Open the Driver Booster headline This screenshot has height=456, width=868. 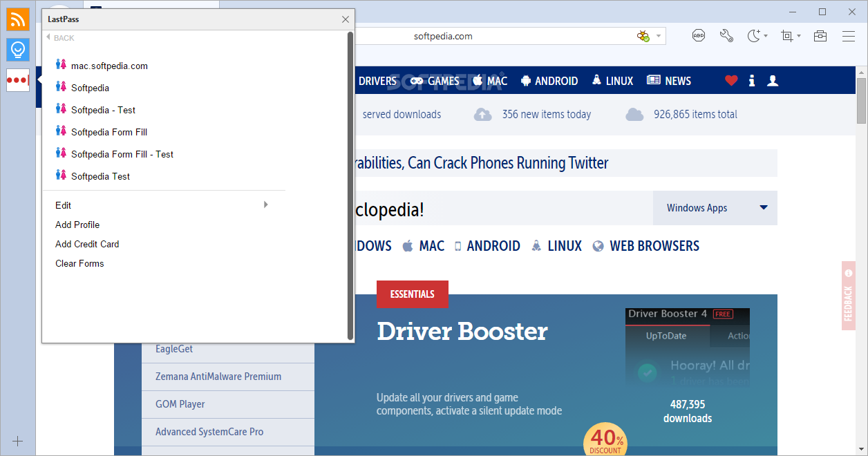(x=462, y=332)
